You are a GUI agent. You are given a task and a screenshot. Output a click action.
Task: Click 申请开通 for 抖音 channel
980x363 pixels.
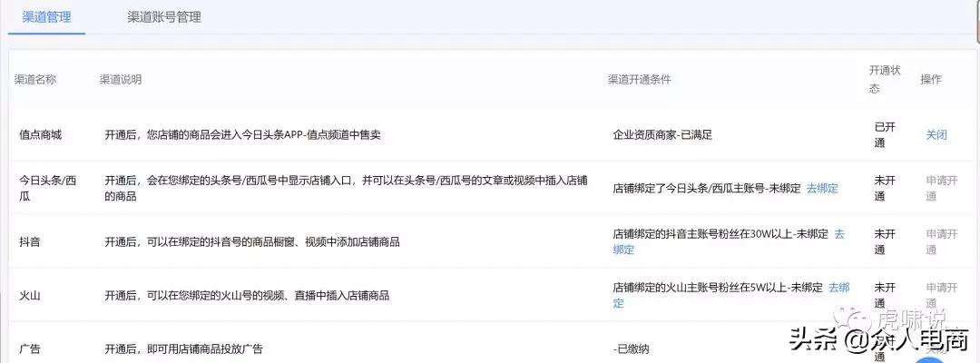(x=941, y=241)
